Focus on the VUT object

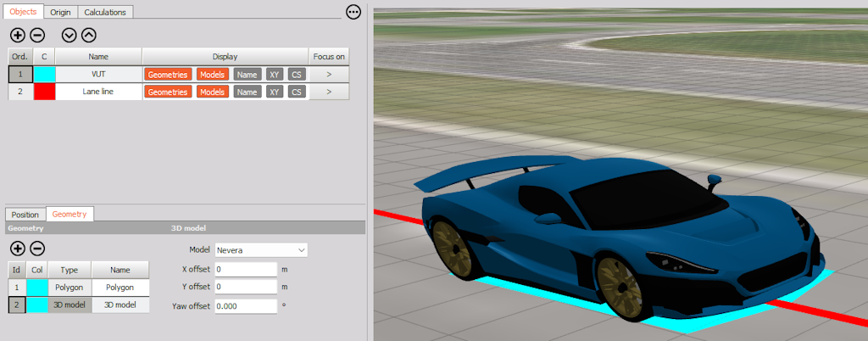pos(329,75)
